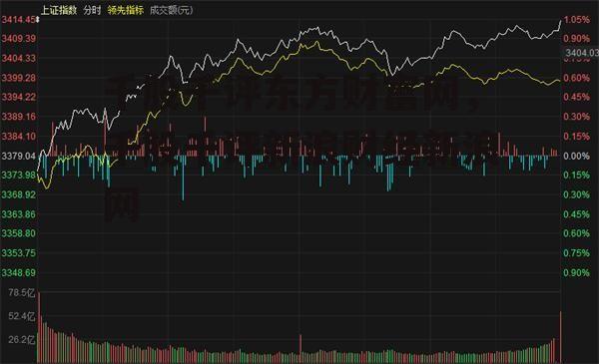The image size is (599, 364).
Task: Click the 26.2亿 volume axis label
Action: pyautogui.click(x=21, y=340)
